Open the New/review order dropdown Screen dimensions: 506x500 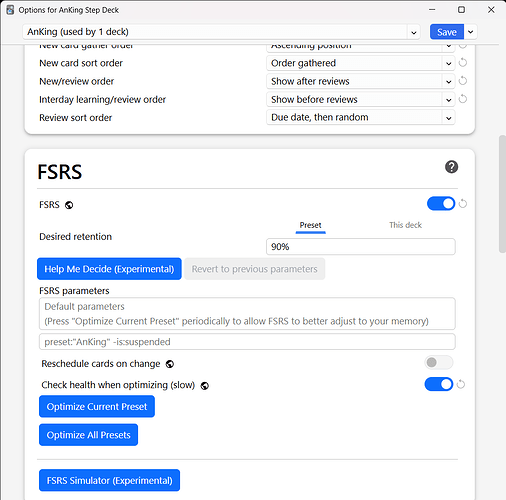click(361, 81)
